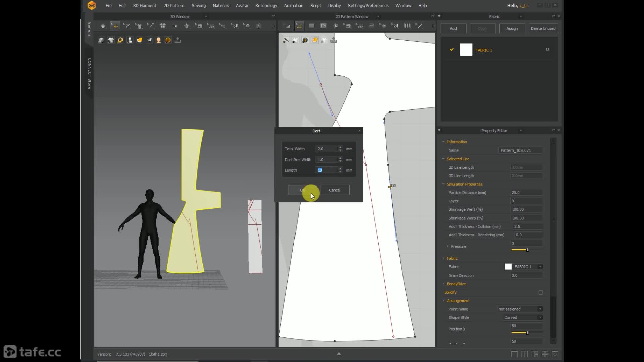Adjust the Position X slider handle
644x362 pixels.
tap(527, 333)
